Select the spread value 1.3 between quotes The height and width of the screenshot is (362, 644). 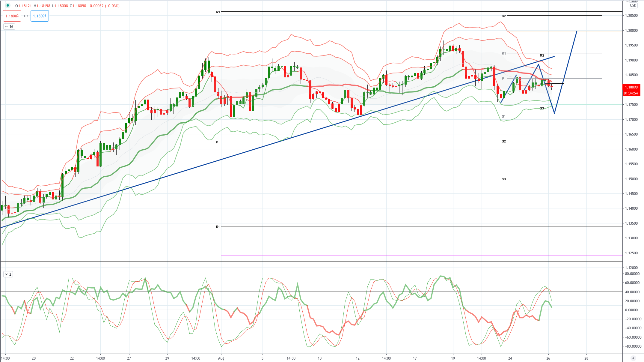click(x=26, y=16)
